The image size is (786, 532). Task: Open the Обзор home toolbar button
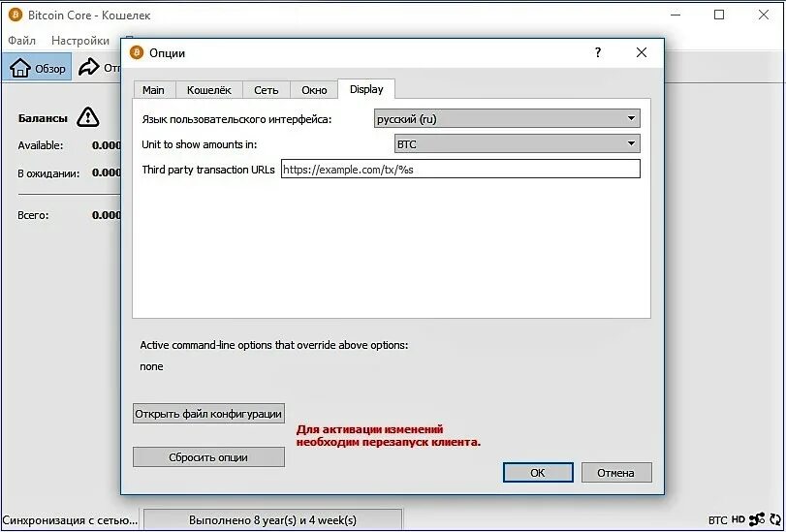tap(37, 67)
